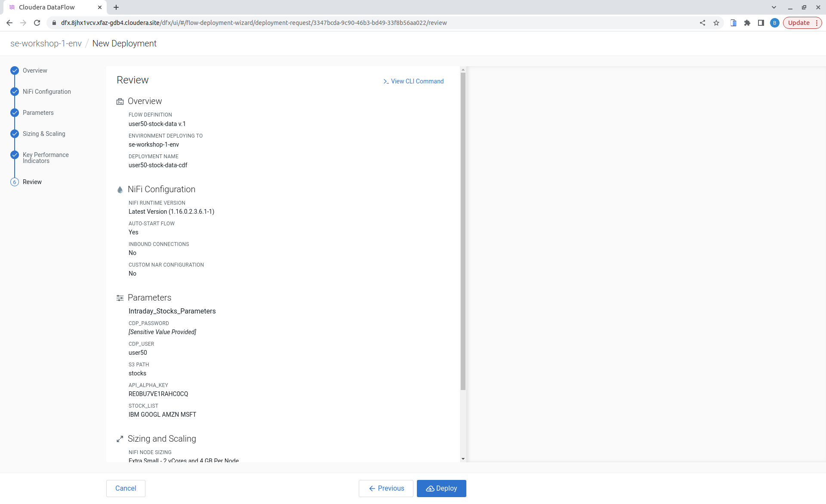This screenshot has height=504, width=826.
Task: Go to Key Performance Indicators step
Action: 46,158
